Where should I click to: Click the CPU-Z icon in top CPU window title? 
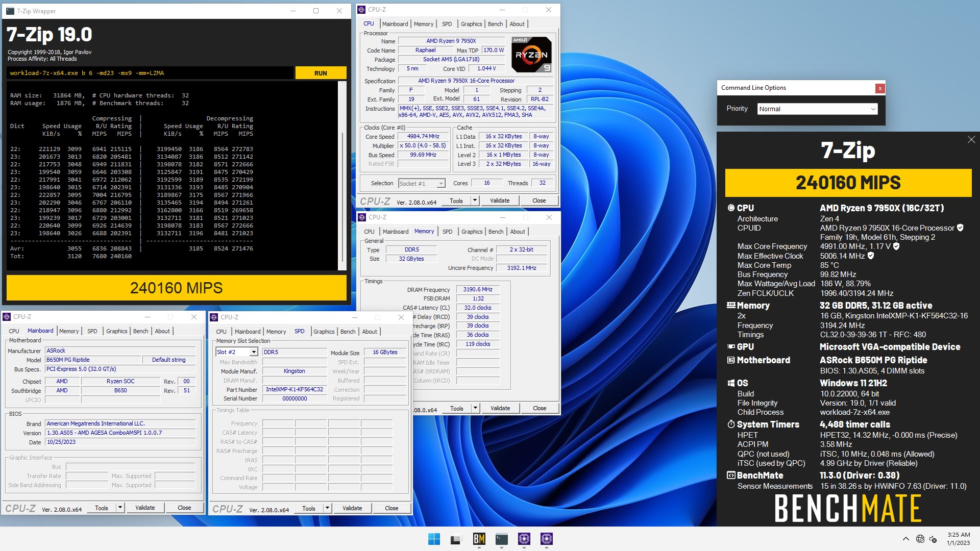[362, 10]
